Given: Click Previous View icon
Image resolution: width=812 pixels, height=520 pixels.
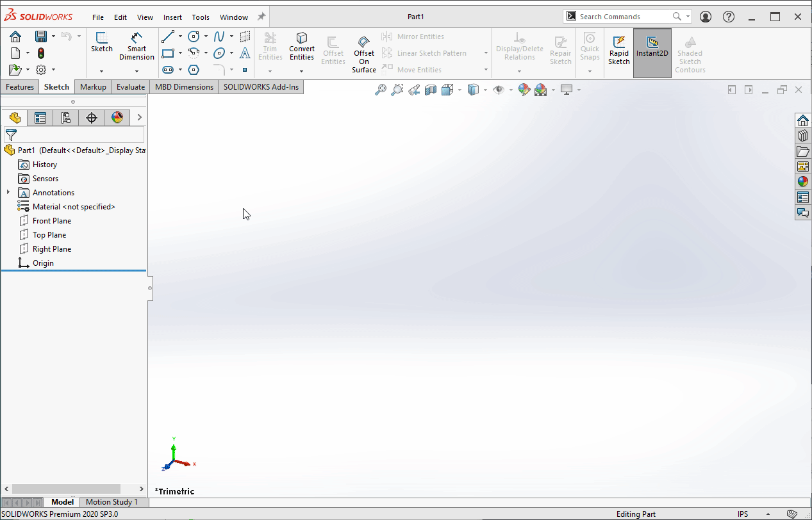Looking at the screenshot, I should (414, 90).
